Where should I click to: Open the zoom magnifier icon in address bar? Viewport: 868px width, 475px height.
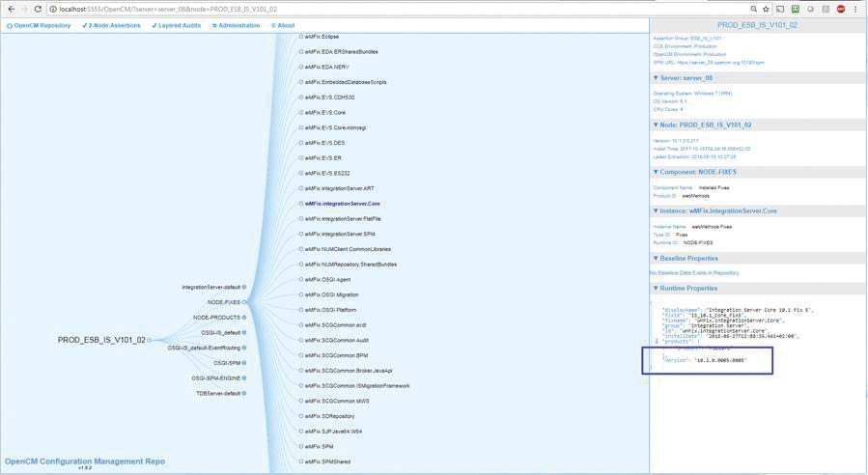tap(753, 9)
